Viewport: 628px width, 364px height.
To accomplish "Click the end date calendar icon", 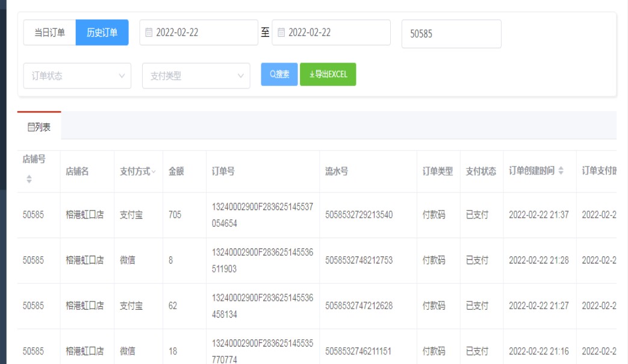I will coord(282,33).
